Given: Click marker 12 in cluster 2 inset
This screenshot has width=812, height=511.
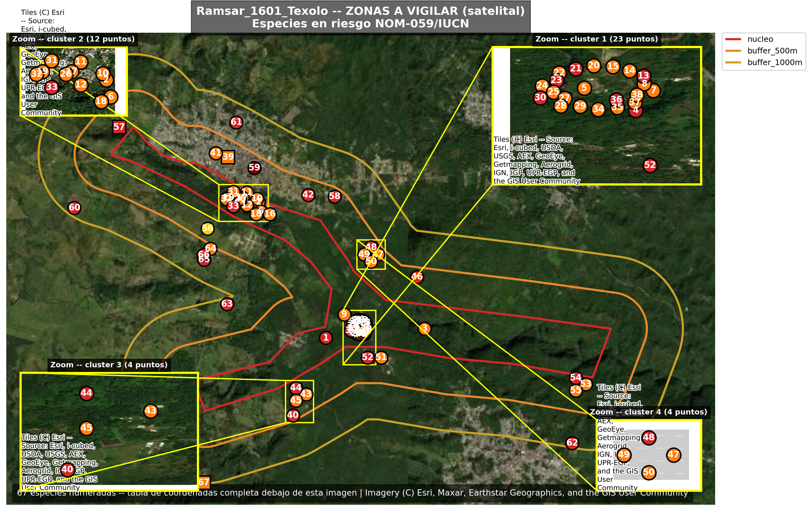Looking at the screenshot, I should click(x=81, y=85).
